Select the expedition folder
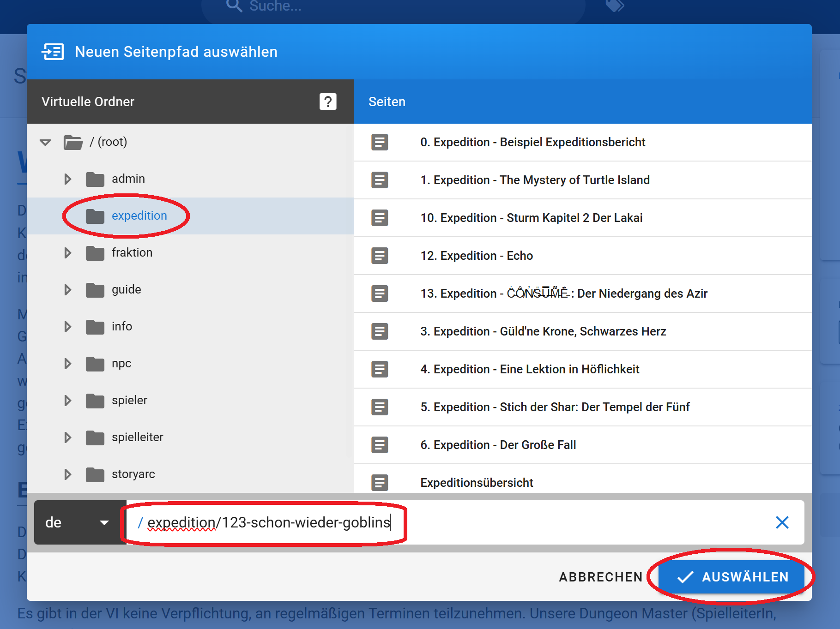This screenshot has height=629, width=840. [x=139, y=216]
